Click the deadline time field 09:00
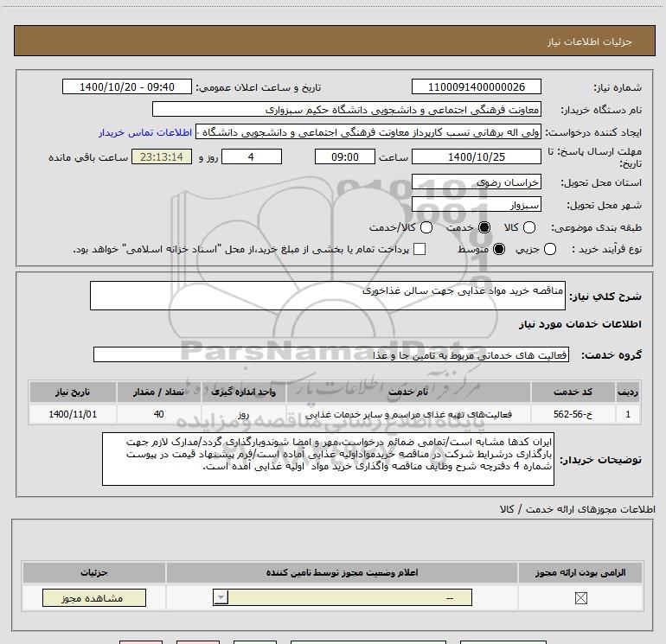The height and width of the screenshot is (644, 666). (345, 156)
